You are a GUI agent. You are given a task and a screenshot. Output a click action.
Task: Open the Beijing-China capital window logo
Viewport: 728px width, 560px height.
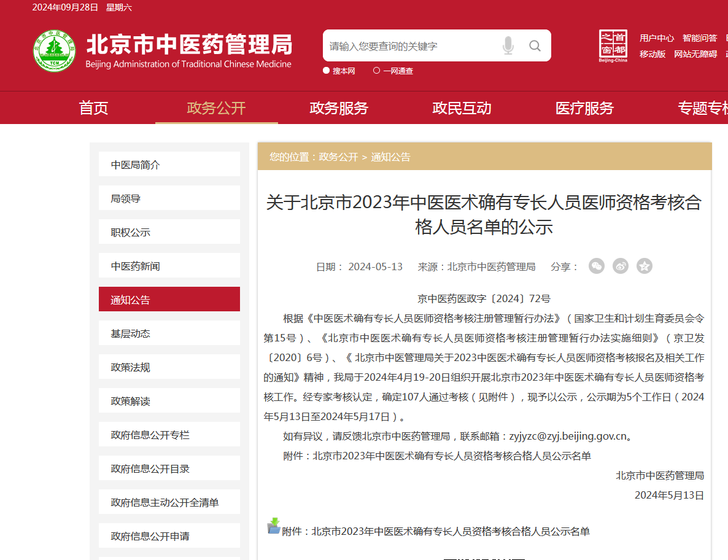613,45
